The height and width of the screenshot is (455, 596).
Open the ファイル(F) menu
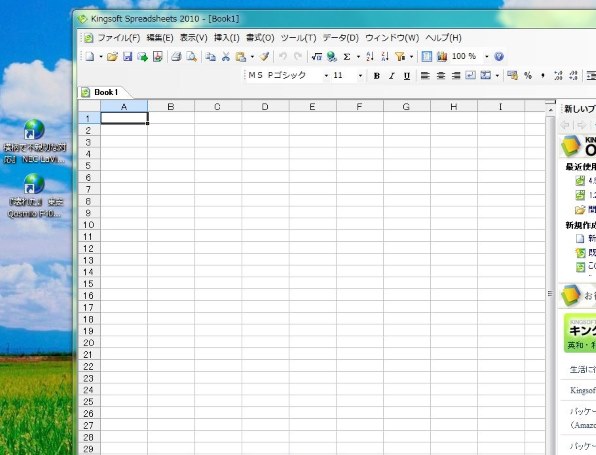click(x=119, y=38)
